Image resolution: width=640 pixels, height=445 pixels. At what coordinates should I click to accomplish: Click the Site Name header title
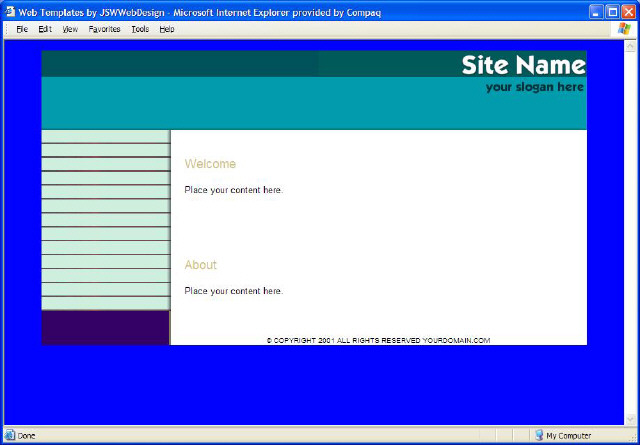pyautogui.click(x=523, y=65)
